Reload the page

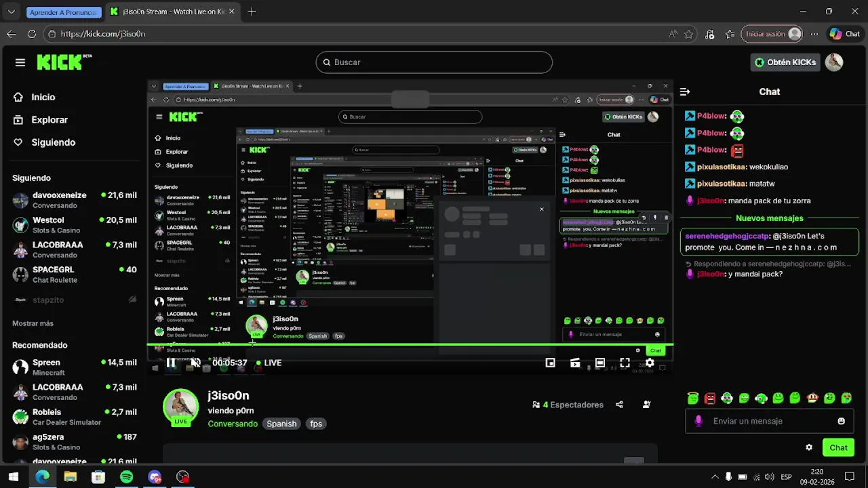[x=31, y=34]
